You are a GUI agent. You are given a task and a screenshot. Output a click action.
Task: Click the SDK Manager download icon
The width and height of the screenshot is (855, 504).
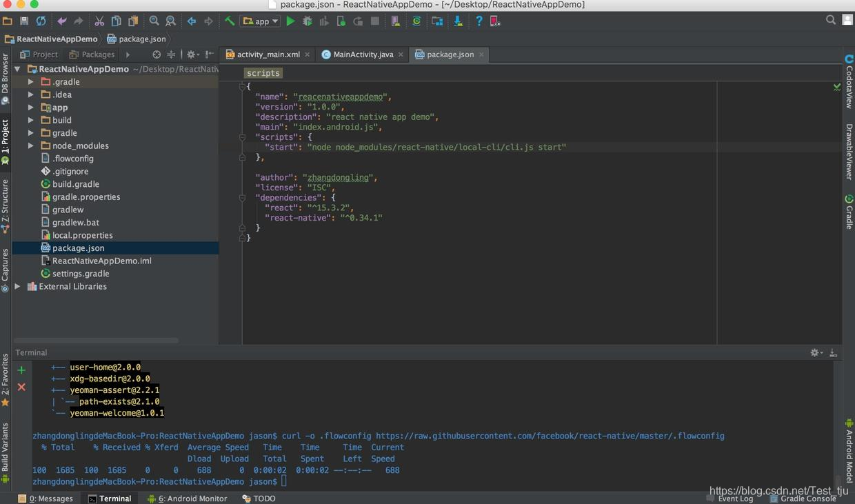tap(458, 21)
